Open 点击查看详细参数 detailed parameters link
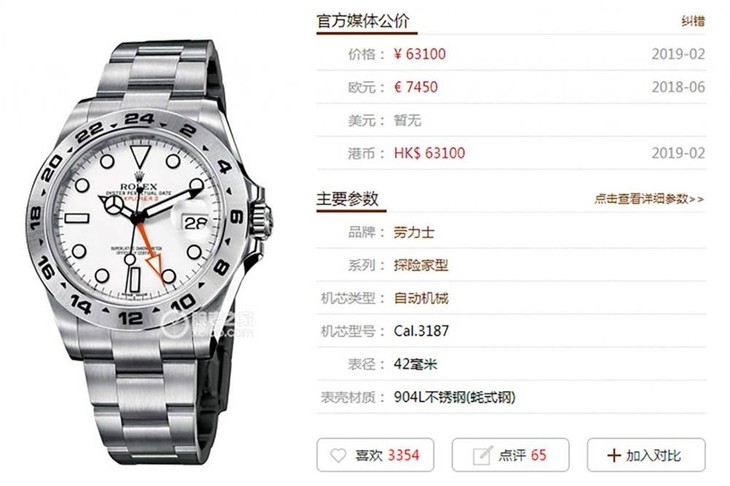 tap(649, 199)
